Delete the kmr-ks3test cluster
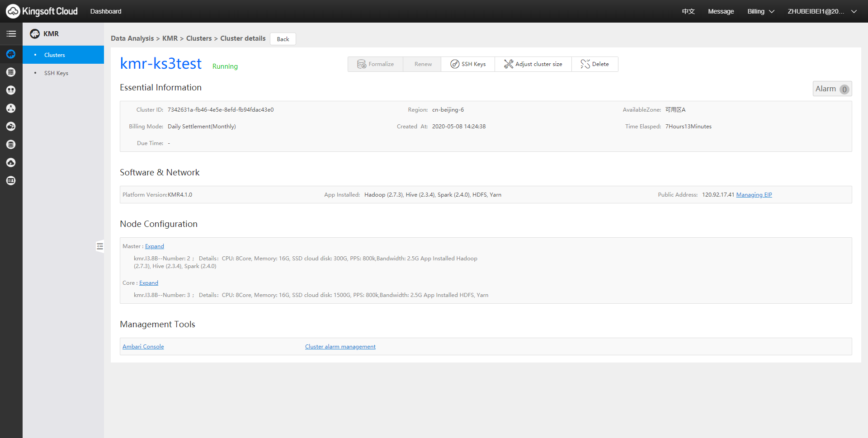The width and height of the screenshot is (868, 438). click(x=594, y=64)
